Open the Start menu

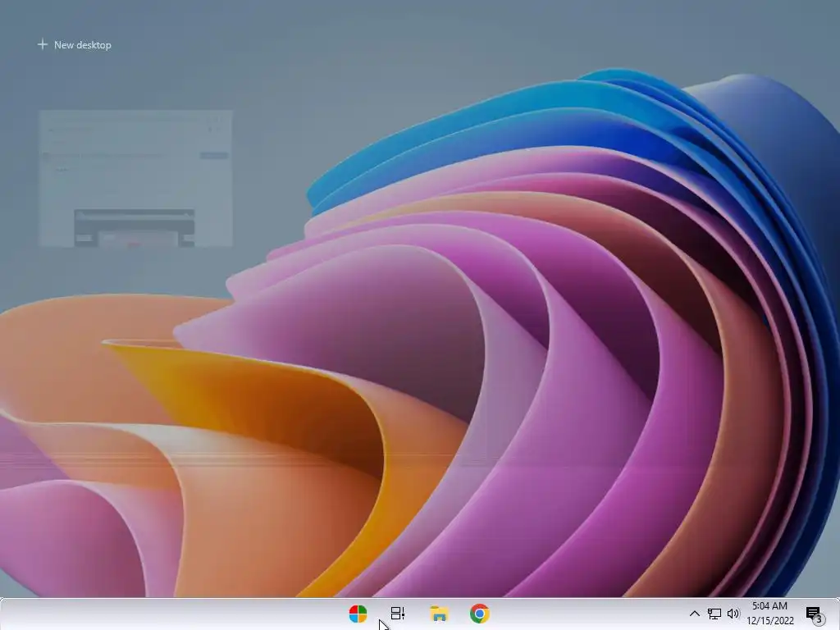(358, 614)
